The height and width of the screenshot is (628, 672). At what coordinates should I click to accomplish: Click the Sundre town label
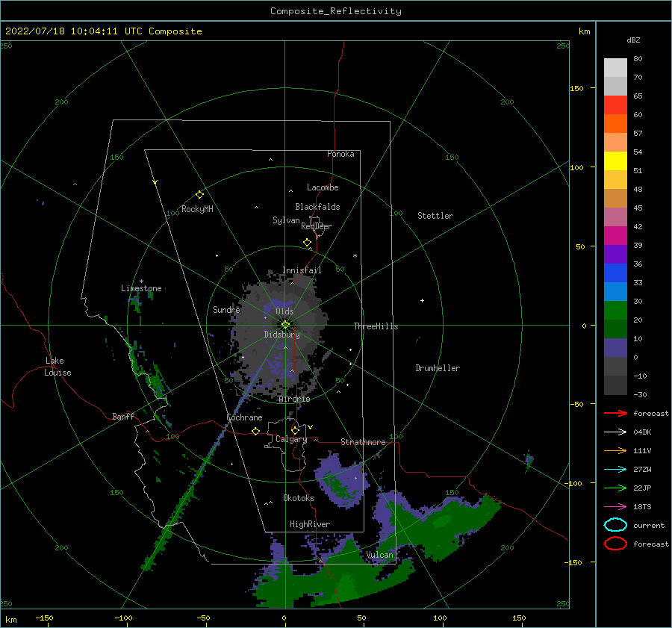[226, 309]
